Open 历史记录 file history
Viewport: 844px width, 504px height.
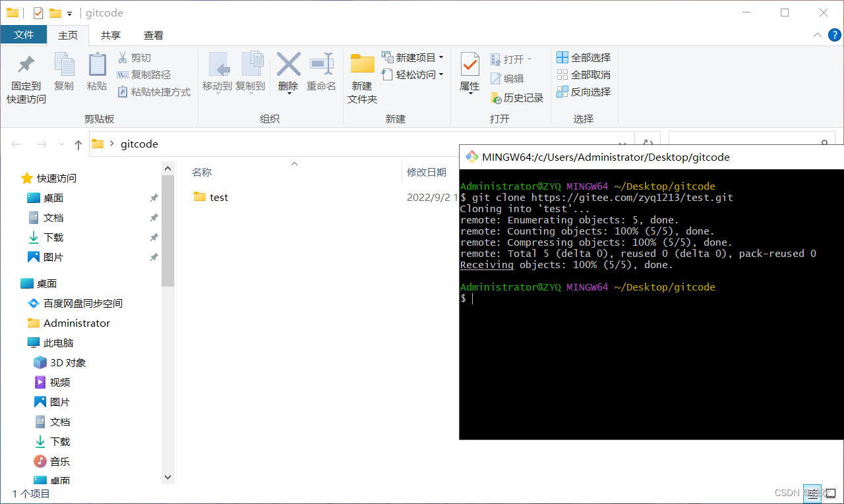coord(517,98)
